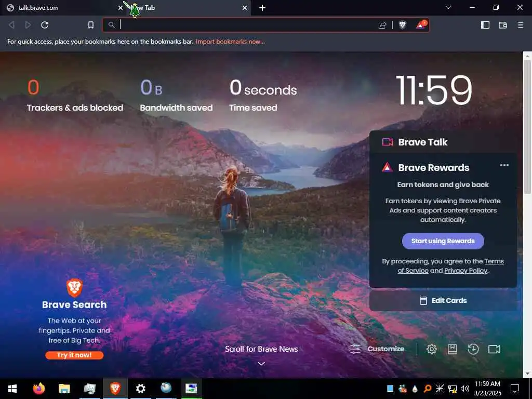Open the notification center icon
Viewport: 532px width, 399px height.
[x=515, y=389]
